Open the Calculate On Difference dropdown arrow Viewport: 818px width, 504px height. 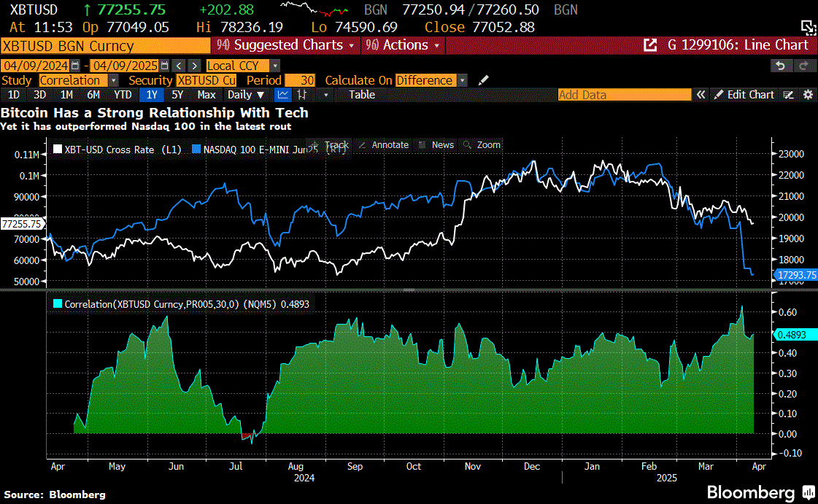point(462,80)
